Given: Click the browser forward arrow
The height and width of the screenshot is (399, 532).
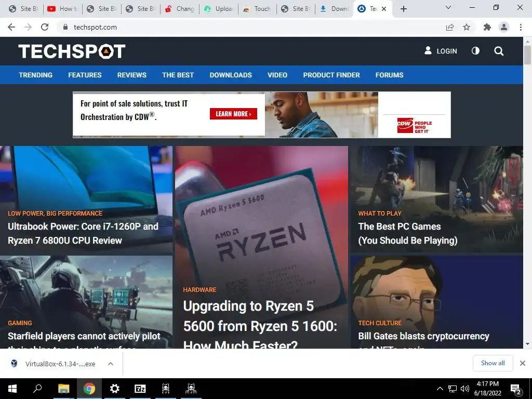Looking at the screenshot, I should click(28, 27).
